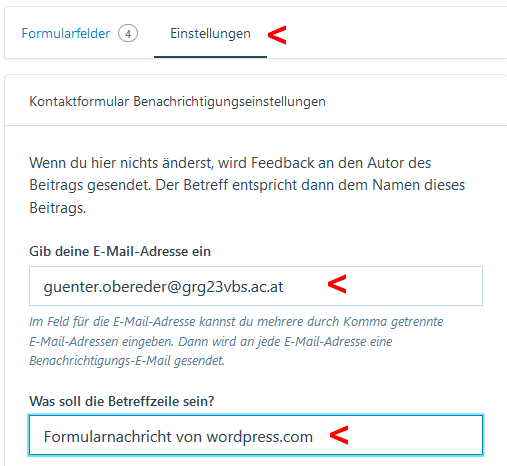507x466 pixels.
Task: Click the word 'Beitrags.' ending the paragraph
Action: 58,208
